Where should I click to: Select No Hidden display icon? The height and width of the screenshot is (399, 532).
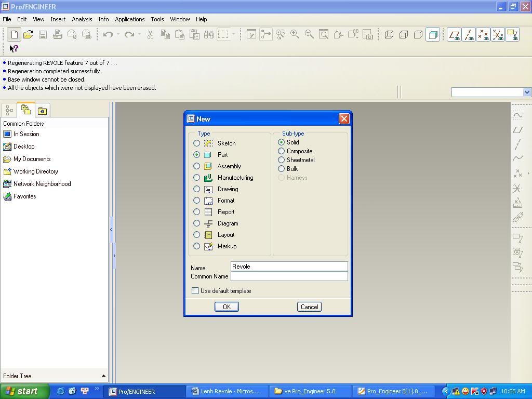click(418, 34)
